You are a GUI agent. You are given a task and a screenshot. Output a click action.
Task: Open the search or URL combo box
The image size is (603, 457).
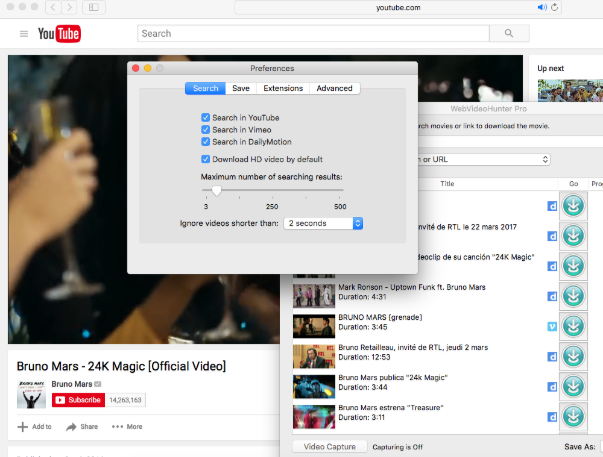coord(485,159)
